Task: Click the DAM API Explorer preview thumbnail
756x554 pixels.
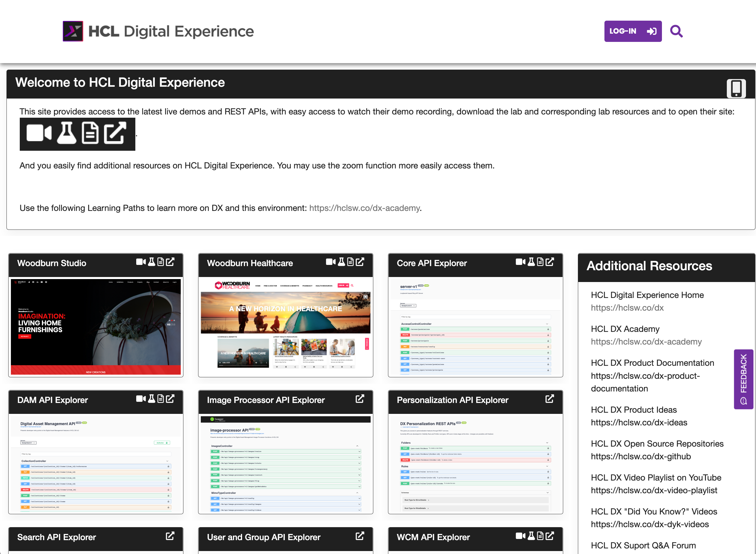Action: 96,463
